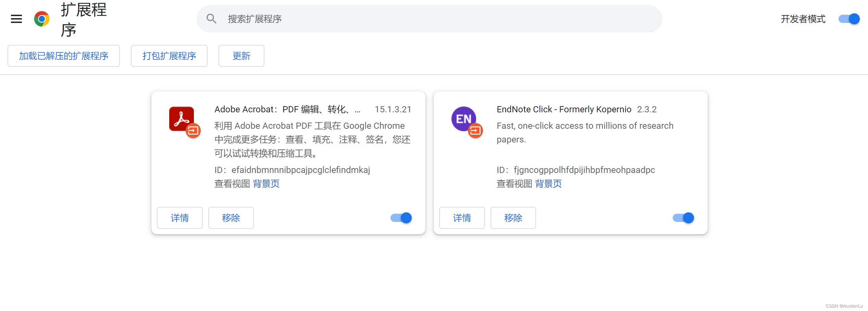Open EndNote Click's 背景页 link
This screenshot has width=868, height=311.
pos(548,184)
